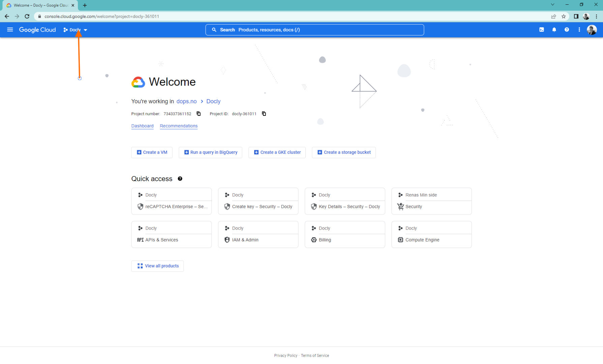Switch to the Recommendations tab
The width and height of the screenshot is (603, 364).
[x=178, y=126]
